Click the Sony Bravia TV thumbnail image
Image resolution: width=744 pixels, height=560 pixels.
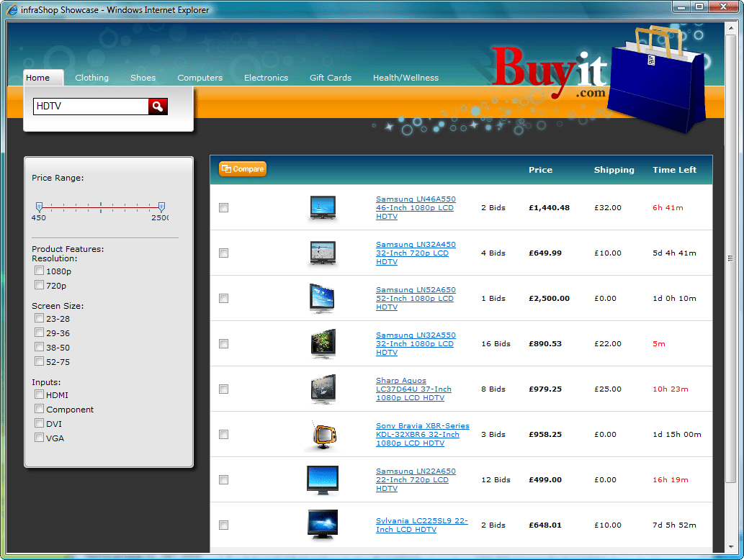pos(322,434)
